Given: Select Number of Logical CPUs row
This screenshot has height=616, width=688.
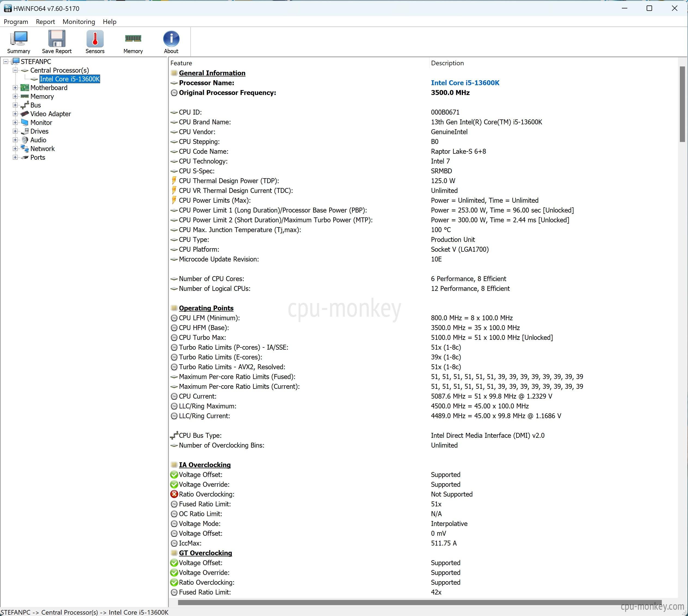Looking at the screenshot, I should pyautogui.click(x=423, y=288).
